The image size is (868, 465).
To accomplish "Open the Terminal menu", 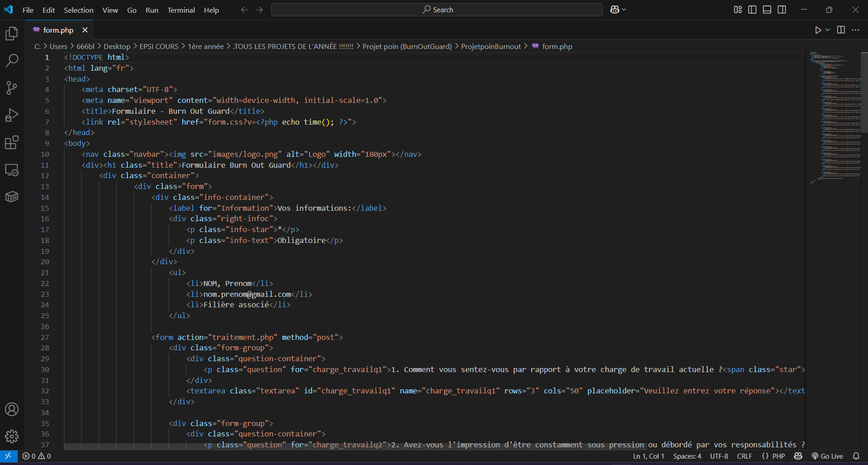I will (181, 10).
